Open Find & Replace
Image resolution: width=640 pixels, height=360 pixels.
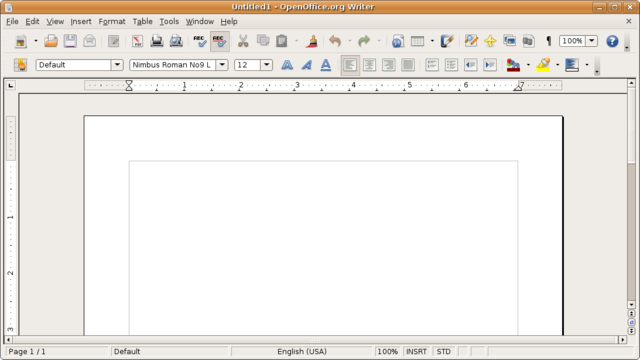[x=471, y=41]
